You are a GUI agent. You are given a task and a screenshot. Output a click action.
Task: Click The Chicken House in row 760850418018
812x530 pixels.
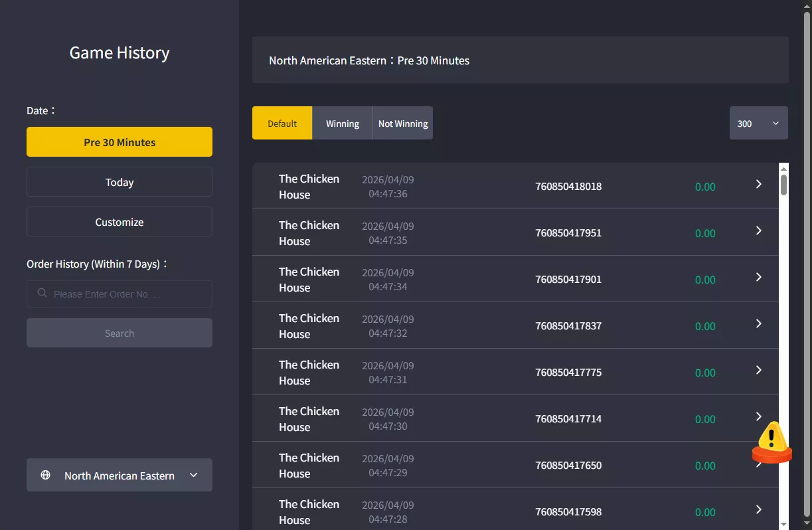click(309, 187)
